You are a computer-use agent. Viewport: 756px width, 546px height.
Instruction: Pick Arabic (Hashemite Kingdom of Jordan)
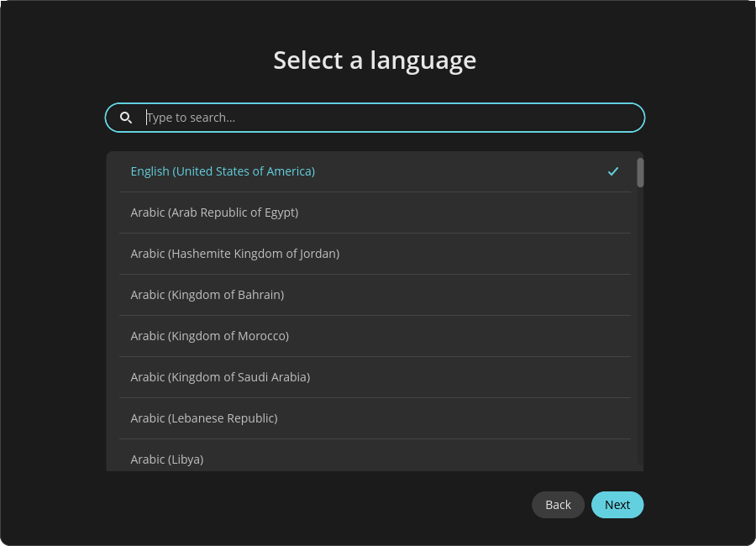(x=234, y=254)
